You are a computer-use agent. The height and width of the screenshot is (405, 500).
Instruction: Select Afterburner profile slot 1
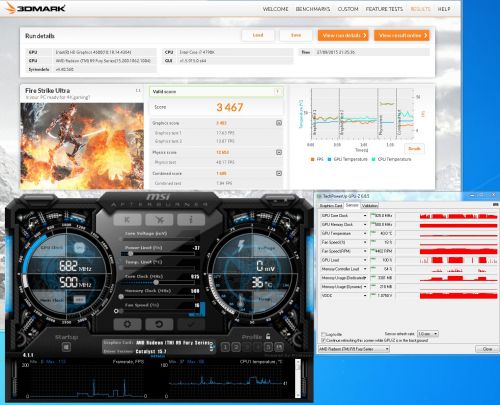225,347
